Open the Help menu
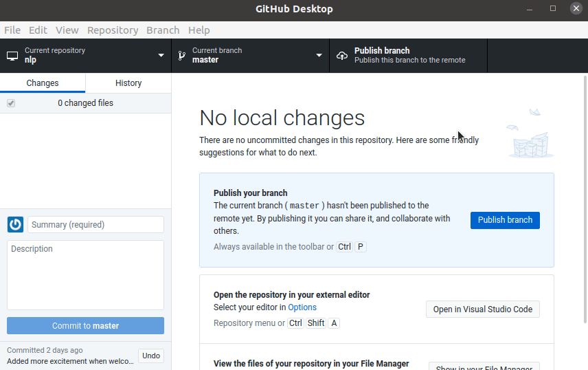The height and width of the screenshot is (370, 588). point(199,30)
